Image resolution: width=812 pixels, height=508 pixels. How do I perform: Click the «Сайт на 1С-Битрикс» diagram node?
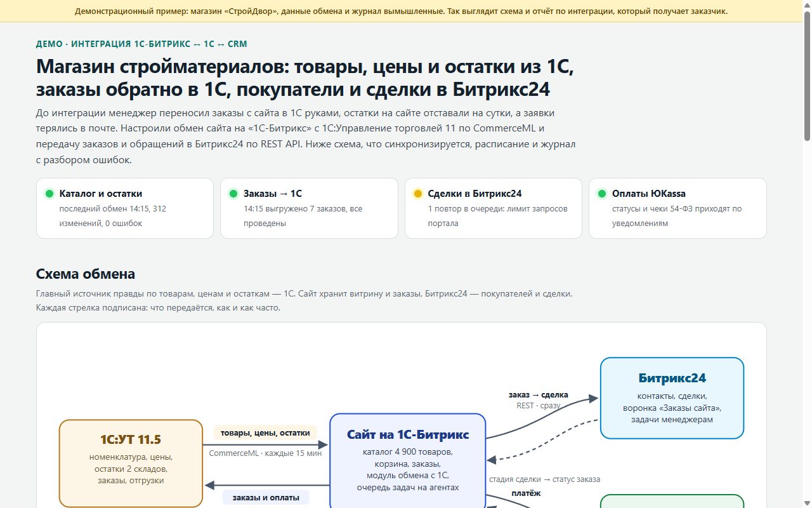[408, 461]
